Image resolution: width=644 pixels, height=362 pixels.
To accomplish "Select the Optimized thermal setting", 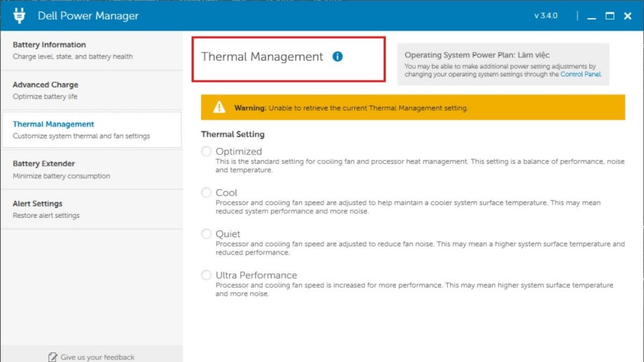I will pyautogui.click(x=206, y=151).
